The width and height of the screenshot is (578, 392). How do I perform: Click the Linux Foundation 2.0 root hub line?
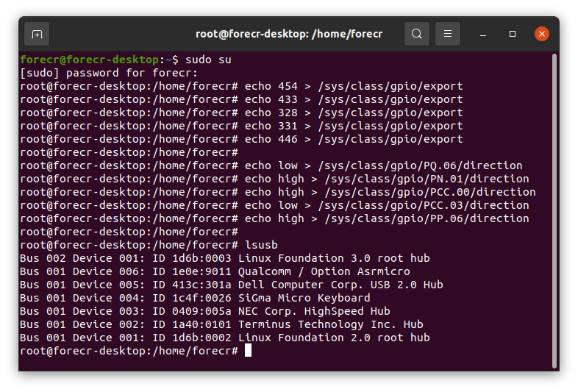225,338
